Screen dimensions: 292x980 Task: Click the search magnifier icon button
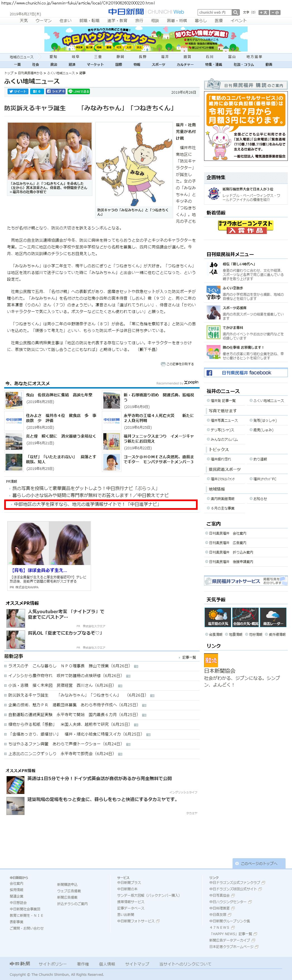pos(236,13)
